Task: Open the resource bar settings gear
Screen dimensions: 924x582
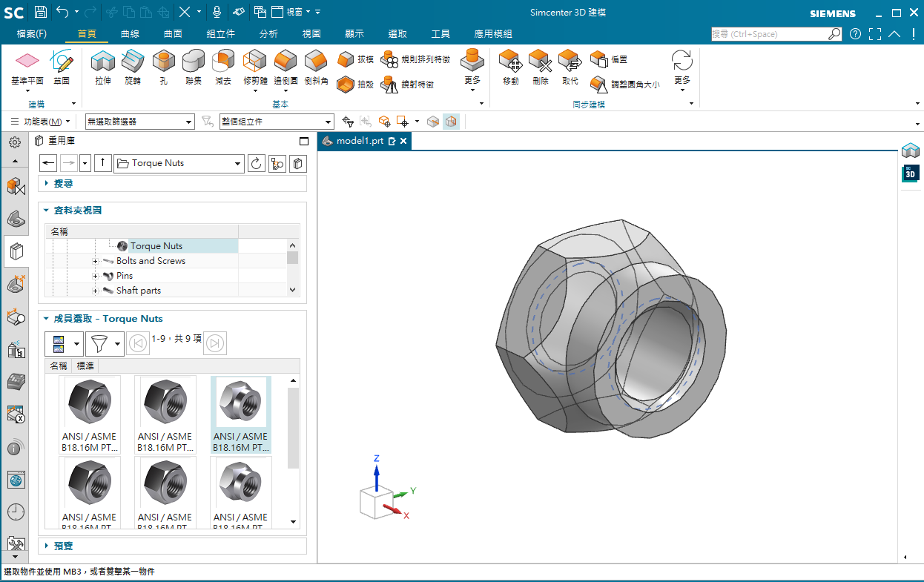Action: click(14, 143)
